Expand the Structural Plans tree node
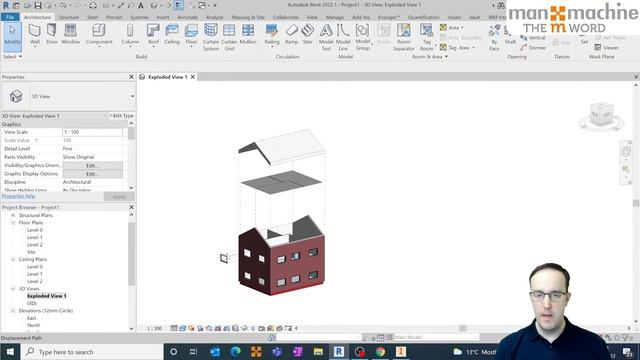 (x=13, y=216)
